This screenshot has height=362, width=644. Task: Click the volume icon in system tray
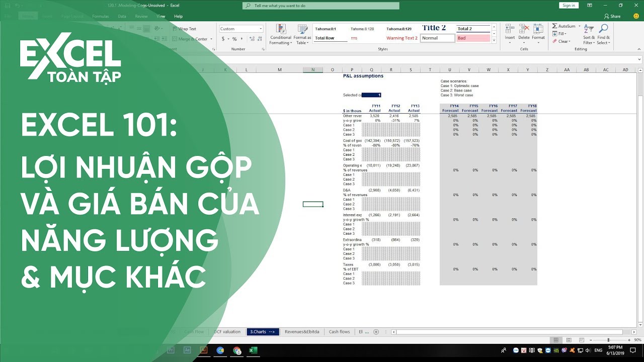[x=589, y=350]
